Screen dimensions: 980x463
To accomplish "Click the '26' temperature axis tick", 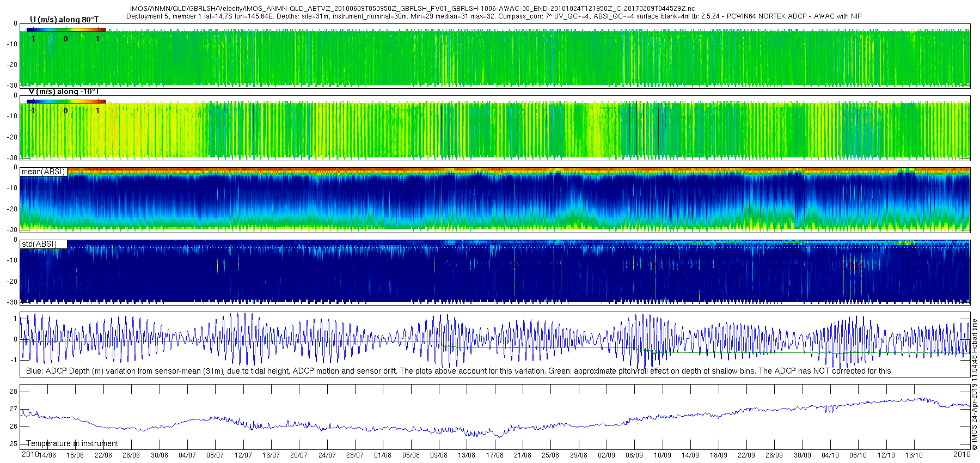I will [x=14, y=427].
